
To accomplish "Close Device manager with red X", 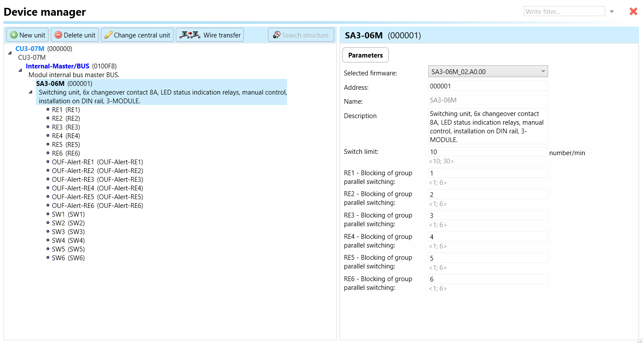I will [633, 12].
